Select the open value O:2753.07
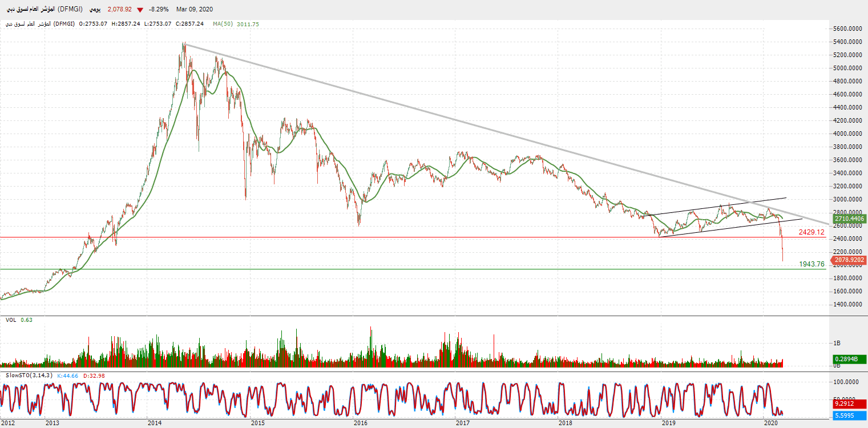The image size is (868, 428). (94, 24)
